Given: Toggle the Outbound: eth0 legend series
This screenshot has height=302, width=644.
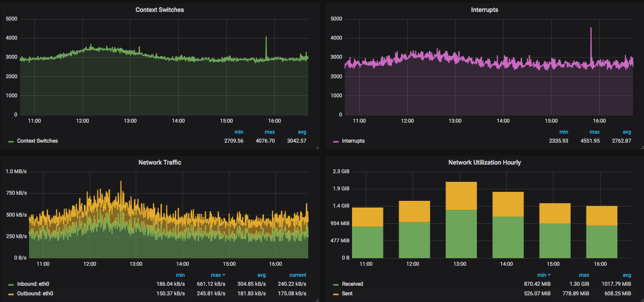Looking at the screenshot, I should pos(35,293).
